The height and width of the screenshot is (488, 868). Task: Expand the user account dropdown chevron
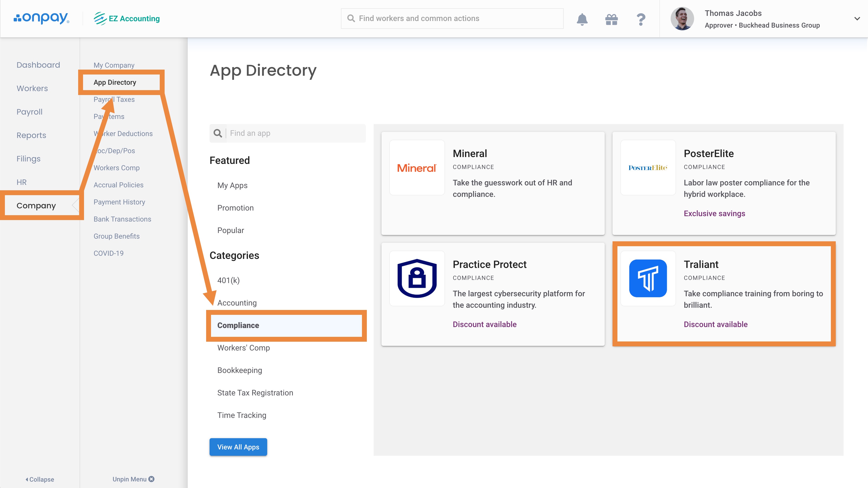857,19
